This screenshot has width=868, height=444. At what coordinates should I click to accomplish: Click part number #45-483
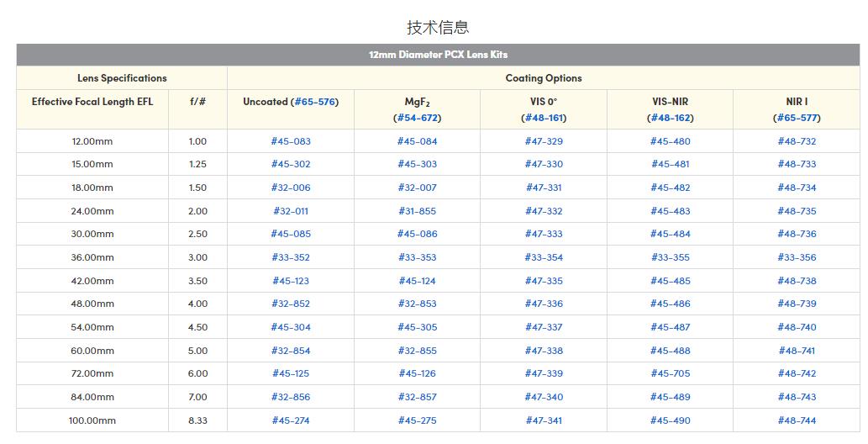(671, 211)
